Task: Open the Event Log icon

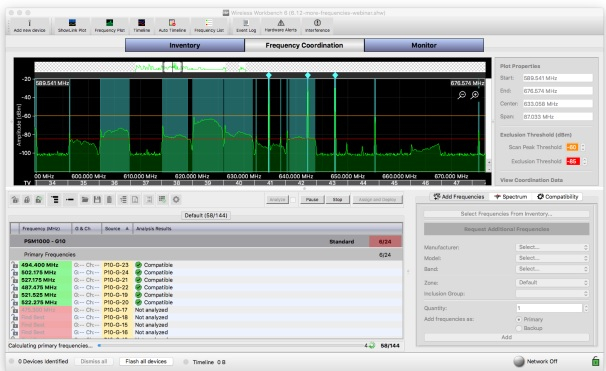Action: [x=246, y=26]
